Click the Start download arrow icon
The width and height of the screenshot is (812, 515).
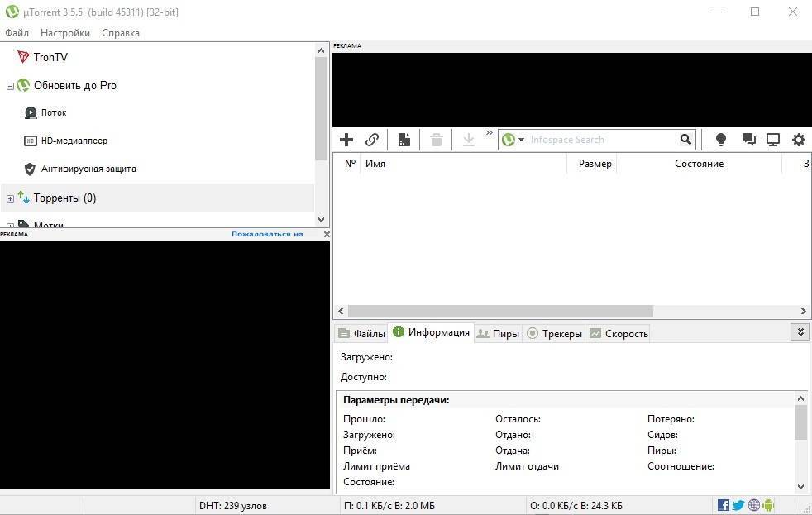(469, 140)
